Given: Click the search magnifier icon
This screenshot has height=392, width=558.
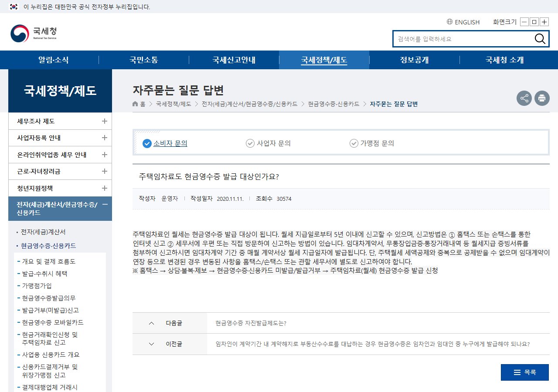Looking at the screenshot, I should click(540, 39).
